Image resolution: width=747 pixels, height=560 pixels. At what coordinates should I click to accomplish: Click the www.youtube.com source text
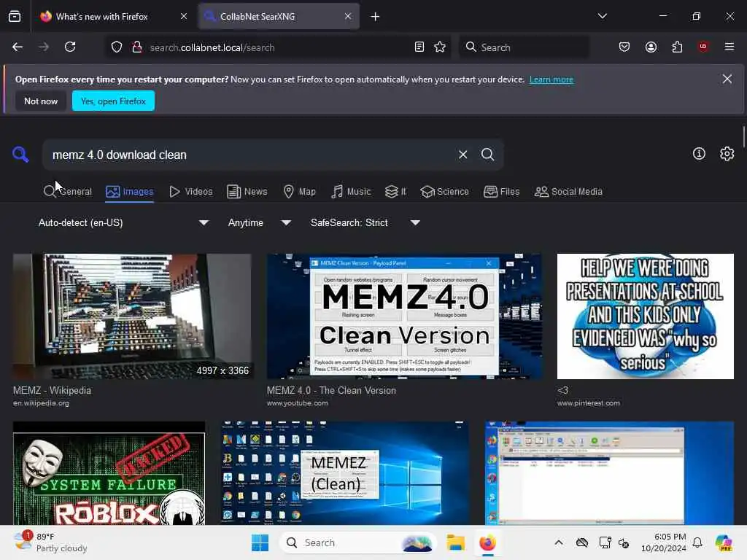298,402
